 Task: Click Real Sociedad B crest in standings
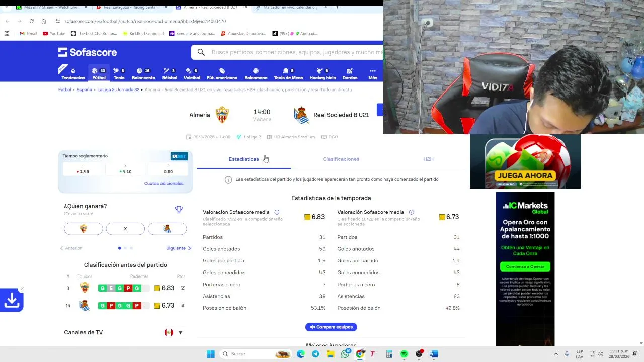click(x=85, y=305)
